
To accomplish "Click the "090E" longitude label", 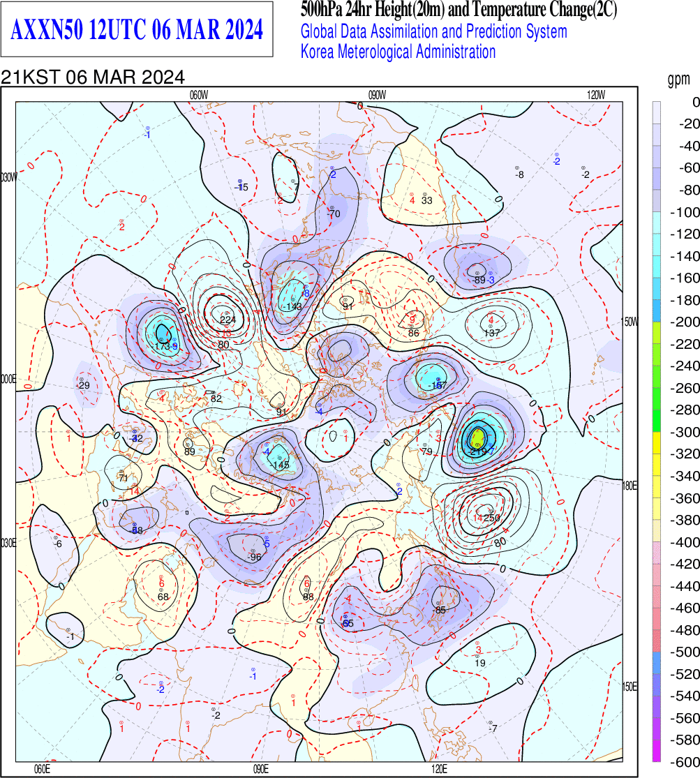I will coord(260,770).
